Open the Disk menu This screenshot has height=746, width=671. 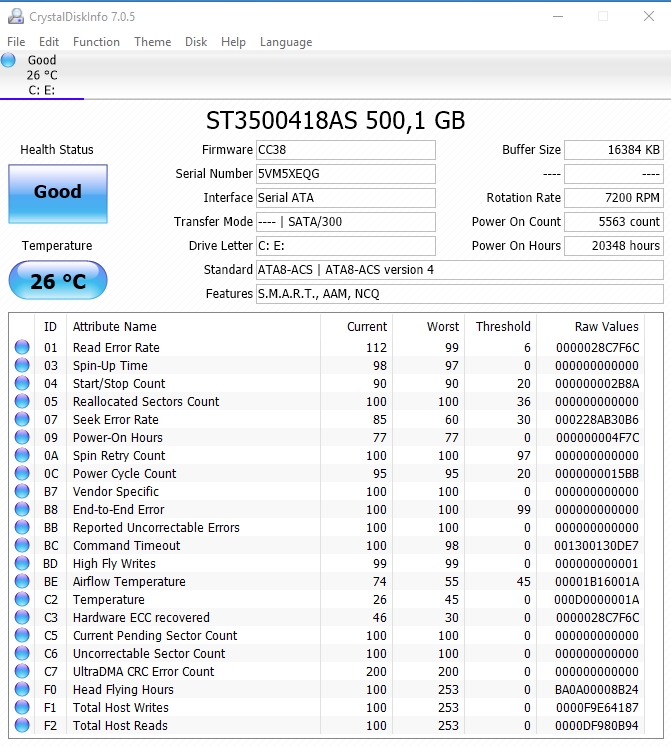click(x=196, y=42)
